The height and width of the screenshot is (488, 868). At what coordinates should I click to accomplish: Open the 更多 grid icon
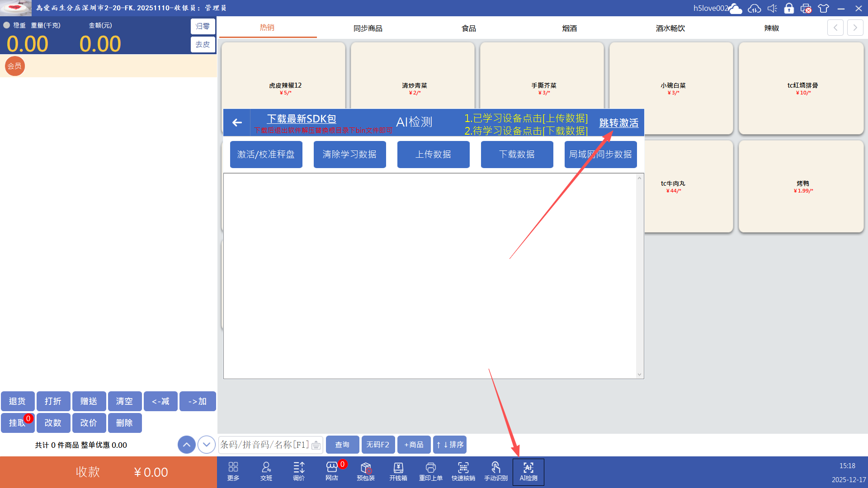(233, 471)
